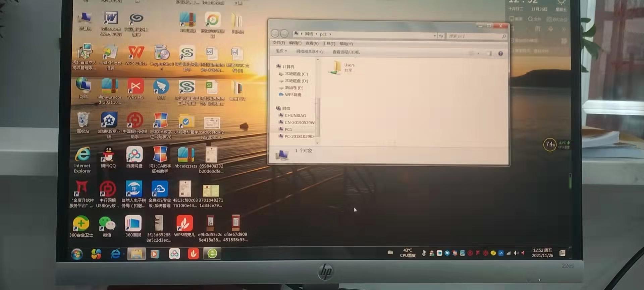Open the WeChat desktop icon
Viewport: 644px width, 290px height.
tap(107, 227)
